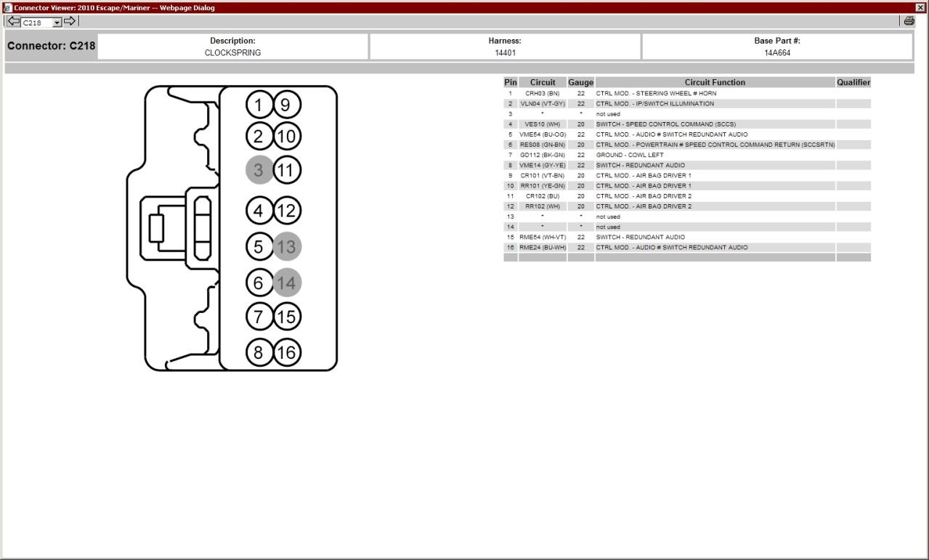Screen dimensions: 929x560
Task: Select pin 16 in the connector diagram
Action: click(287, 353)
